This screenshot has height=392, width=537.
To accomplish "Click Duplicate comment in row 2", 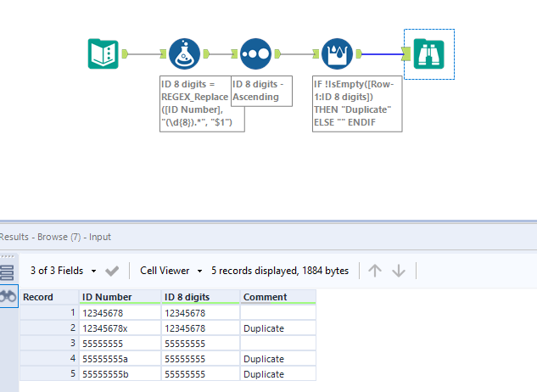I will click(x=277, y=328).
